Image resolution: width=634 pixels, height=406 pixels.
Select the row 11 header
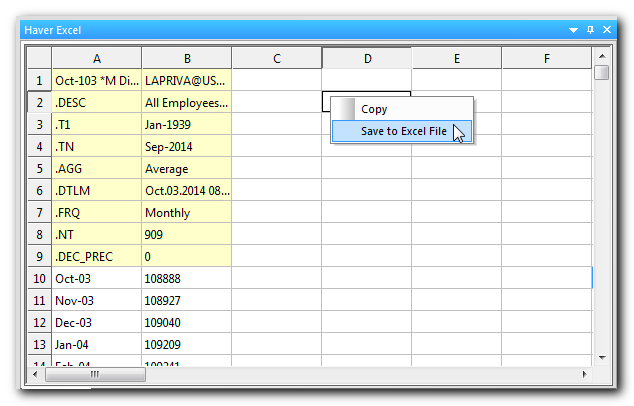39,300
